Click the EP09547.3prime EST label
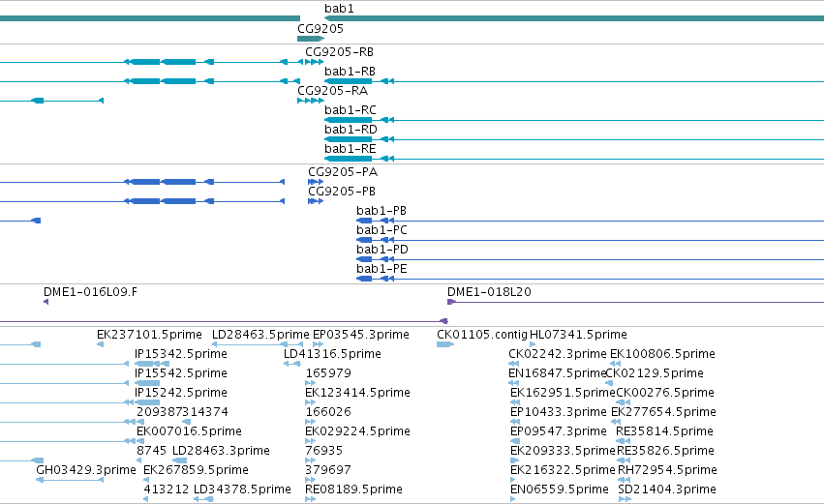Screen dimensions: 824x504 558,431
